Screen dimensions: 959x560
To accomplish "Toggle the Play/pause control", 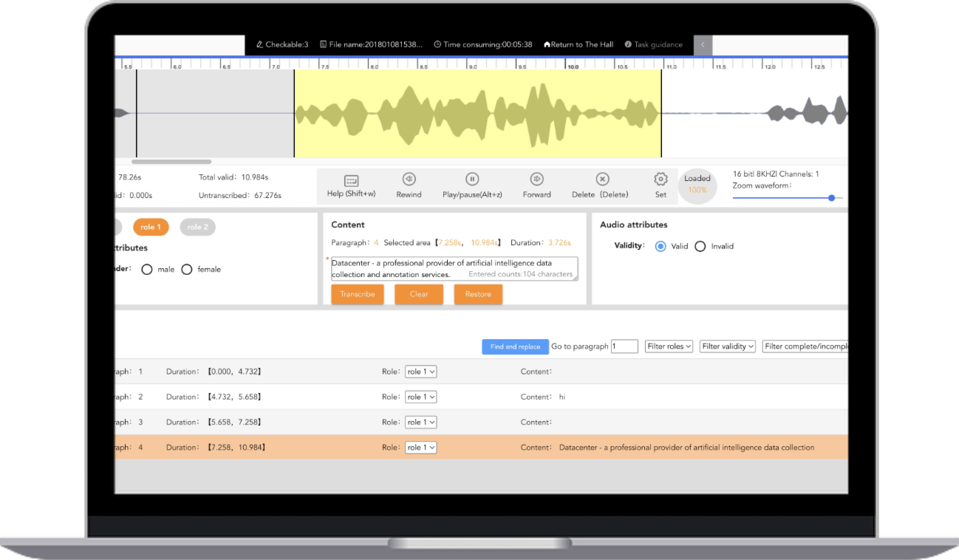I will coord(471,180).
